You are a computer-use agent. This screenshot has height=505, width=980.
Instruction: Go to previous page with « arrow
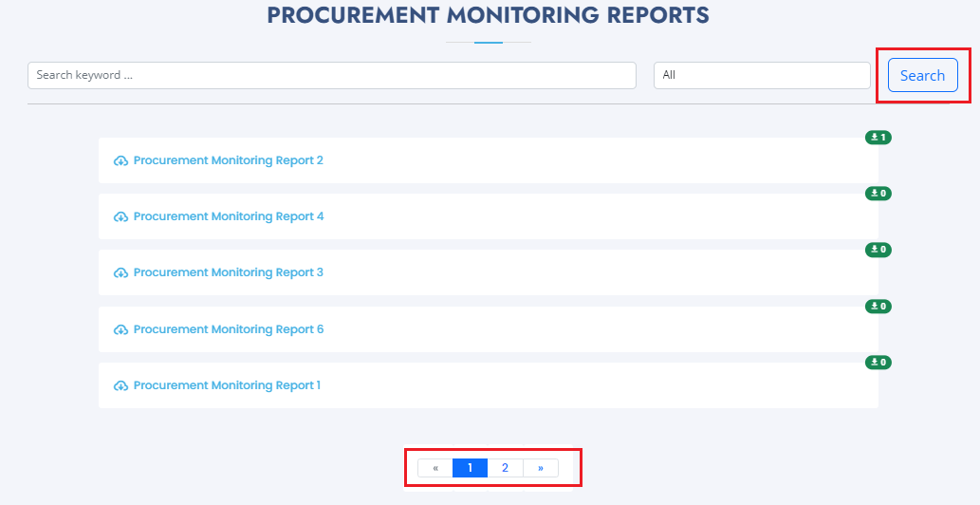click(x=435, y=468)
